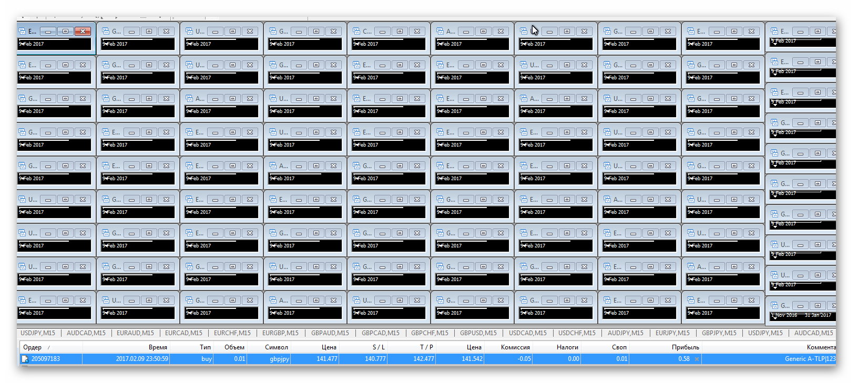Click the order time 2017.02.09 23:50:59
This screenshot has height=383, width=868.
coord(142,359)
